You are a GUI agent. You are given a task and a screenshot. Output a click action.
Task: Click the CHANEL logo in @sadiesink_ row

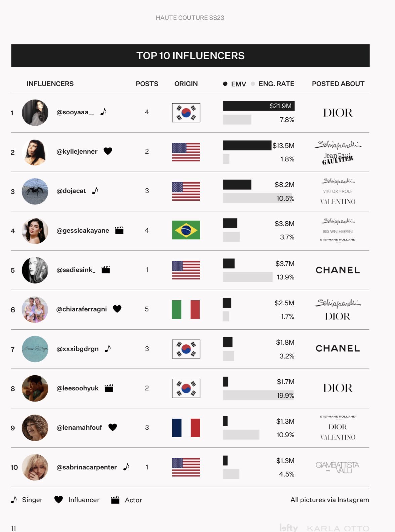coord(338,270)
